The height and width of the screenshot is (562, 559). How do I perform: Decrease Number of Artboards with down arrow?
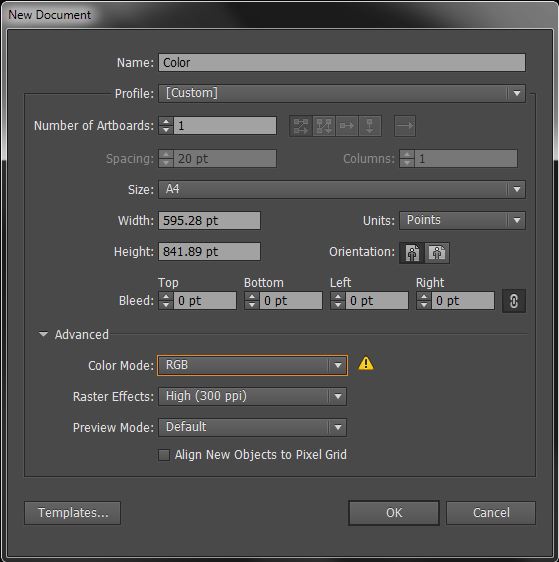pyautogui.click(x=166, y=130)
